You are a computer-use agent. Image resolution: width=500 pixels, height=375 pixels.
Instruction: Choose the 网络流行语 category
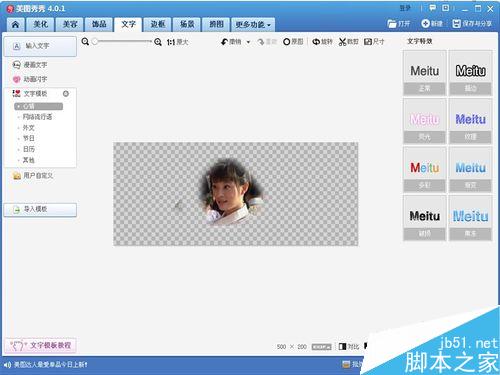(x=37, y=117)
